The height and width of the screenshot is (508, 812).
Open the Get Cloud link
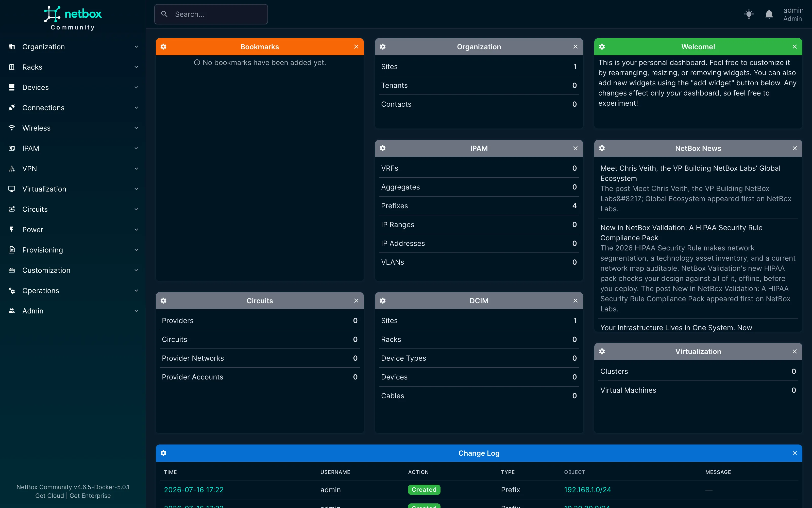pos(49,496)
